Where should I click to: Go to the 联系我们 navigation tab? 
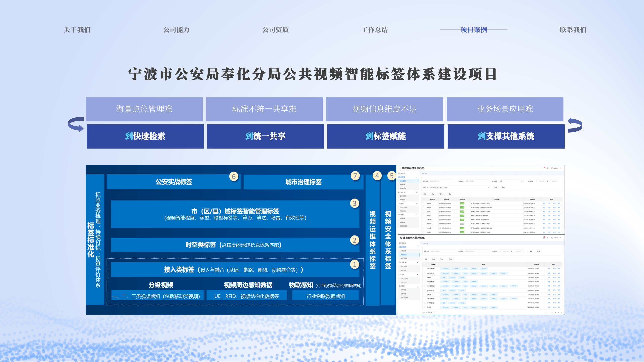(573, 30)
